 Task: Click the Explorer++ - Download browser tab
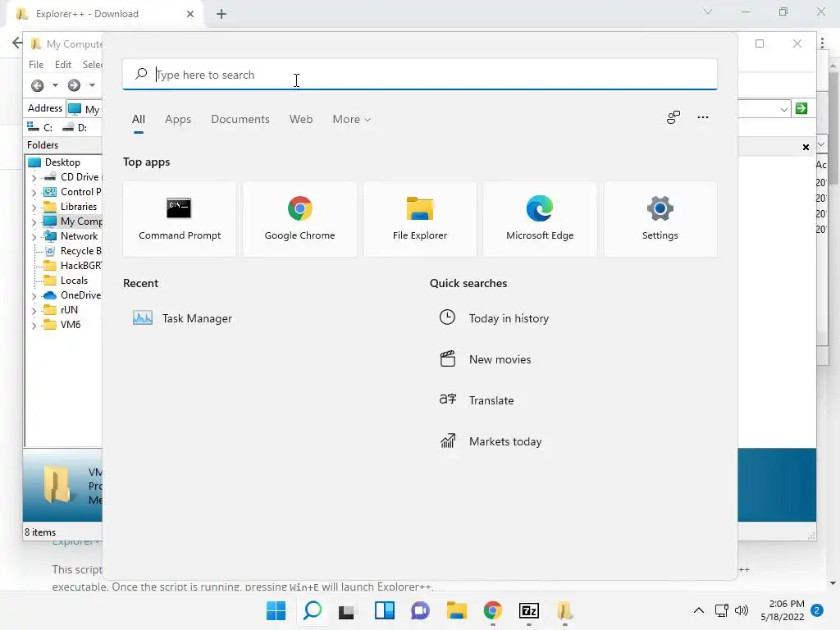point(104,14)
